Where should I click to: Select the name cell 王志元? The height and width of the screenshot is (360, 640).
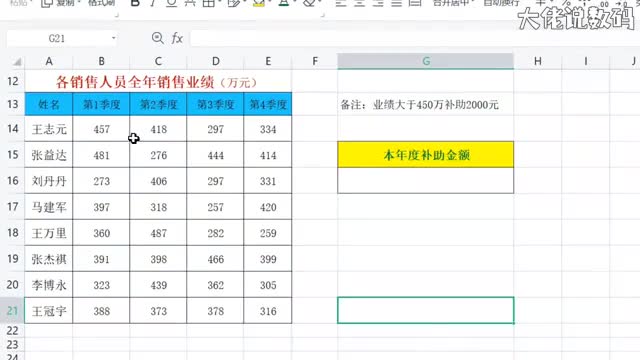tap(49, 129)
